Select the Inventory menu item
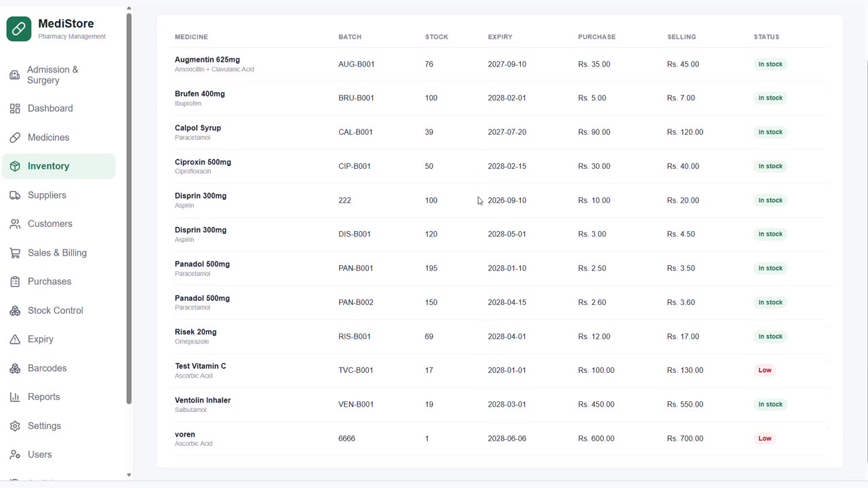The image size is (868, 488). coord(59,166)
